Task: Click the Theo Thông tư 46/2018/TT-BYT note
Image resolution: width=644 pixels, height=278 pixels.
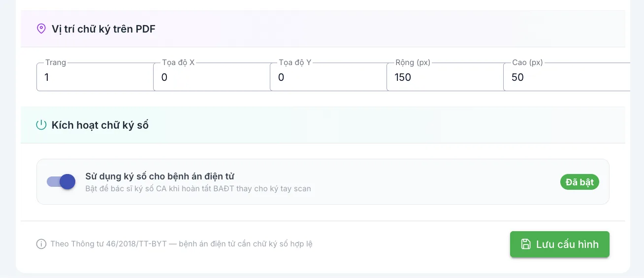Action: point(181,244)
